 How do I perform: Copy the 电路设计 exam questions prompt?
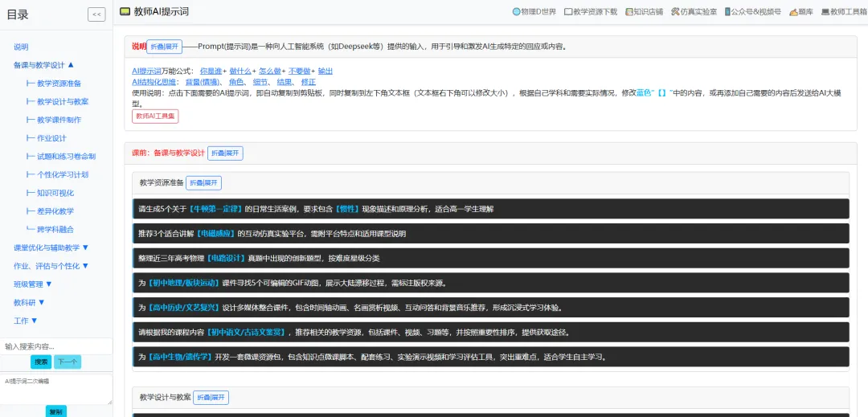(491, 258)
